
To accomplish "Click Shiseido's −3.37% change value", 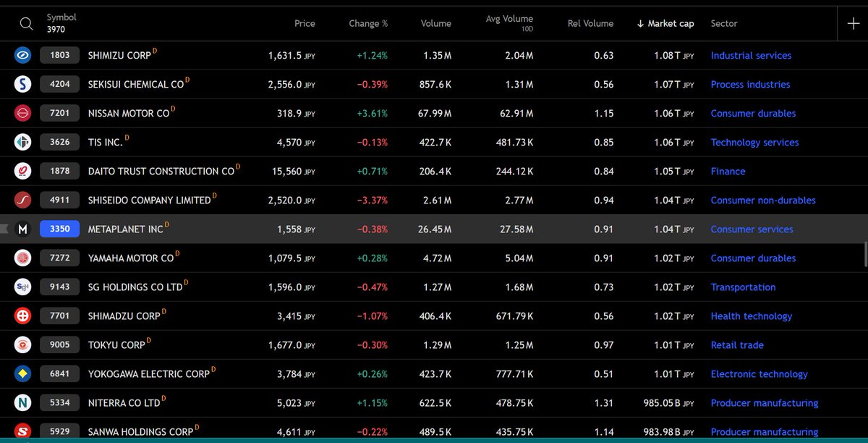I will tap(372, 200).
